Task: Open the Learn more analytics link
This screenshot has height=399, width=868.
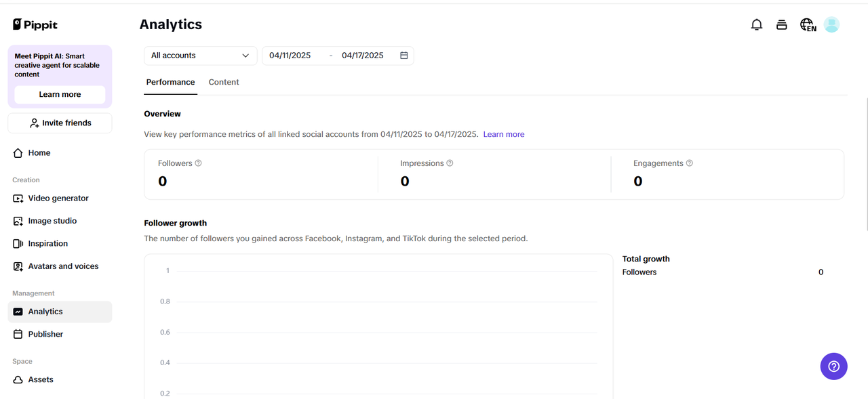Action: (x=503, y=133)
